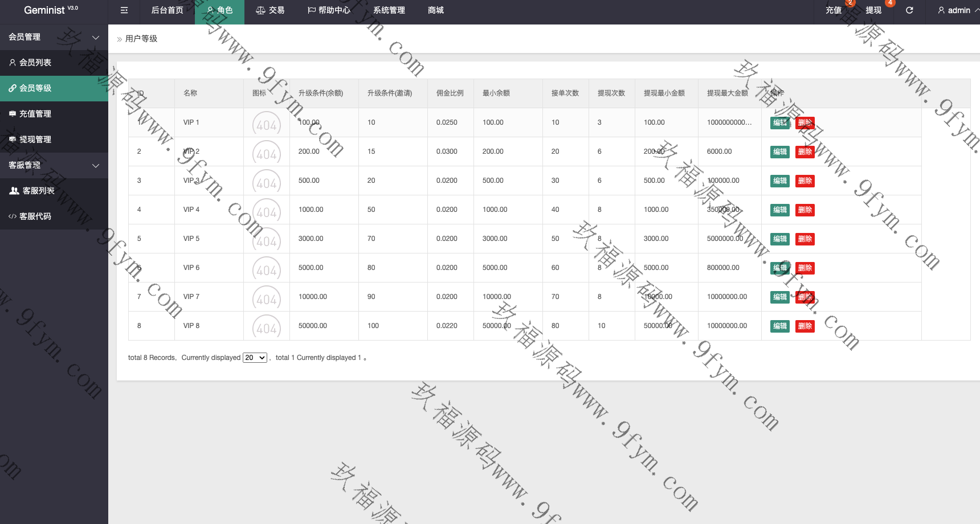Image resolution: width=980 pixels, height=524 pixels.
Task: Open the records per page dropdown
Action: pyautogui.click(x=255, y=358)
